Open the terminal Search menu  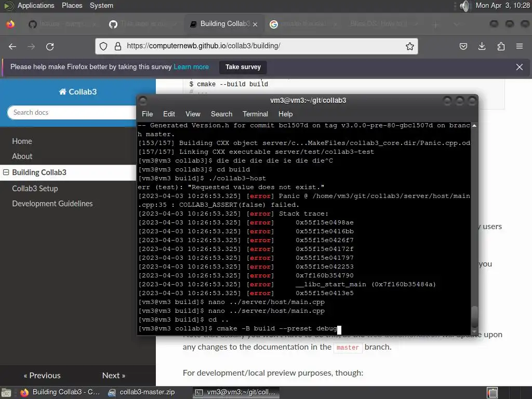[221, 114]
